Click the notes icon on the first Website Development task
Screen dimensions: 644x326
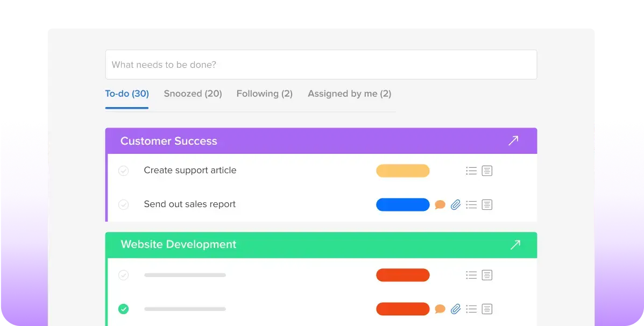click(486, 274)
